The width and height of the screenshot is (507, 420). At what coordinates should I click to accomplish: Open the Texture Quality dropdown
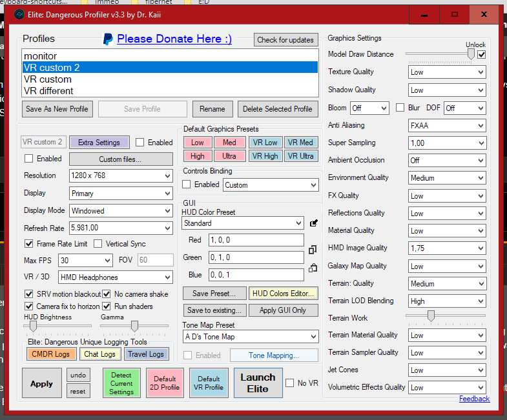click(x=447, y=72)
